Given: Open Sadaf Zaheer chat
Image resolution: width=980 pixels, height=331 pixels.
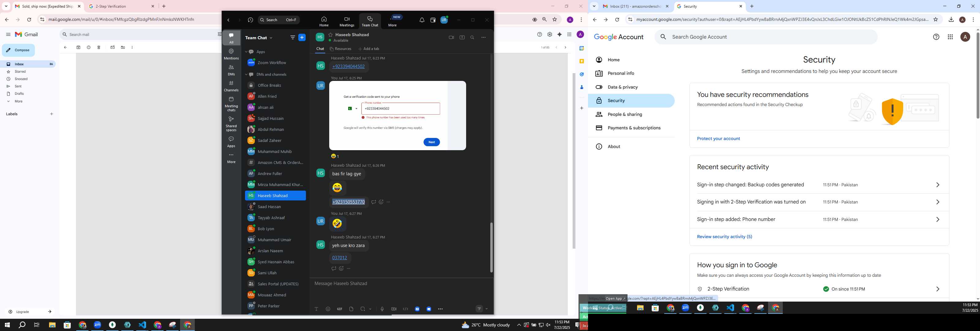Looking at the screenshot, I should pyautogui.click(x=275, y=141).
